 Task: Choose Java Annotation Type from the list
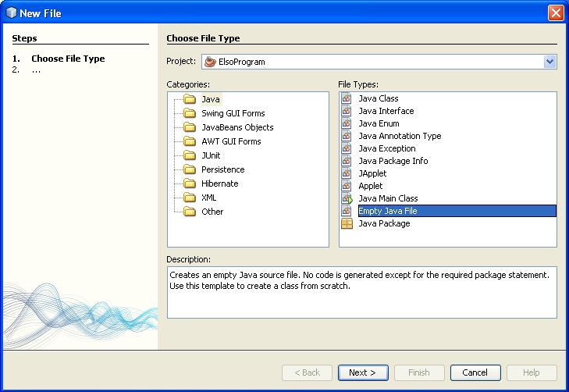pyautogui.click(x=400, y=136)
